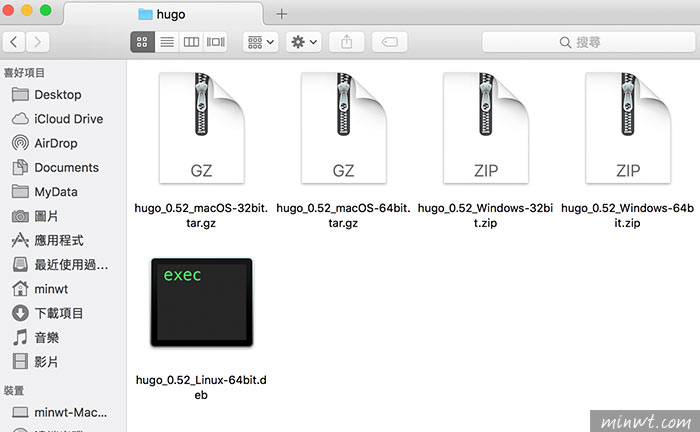Screen dimensions: 700x432
Task: Open MyData folder in the sidebar
Action: (45, 192)
